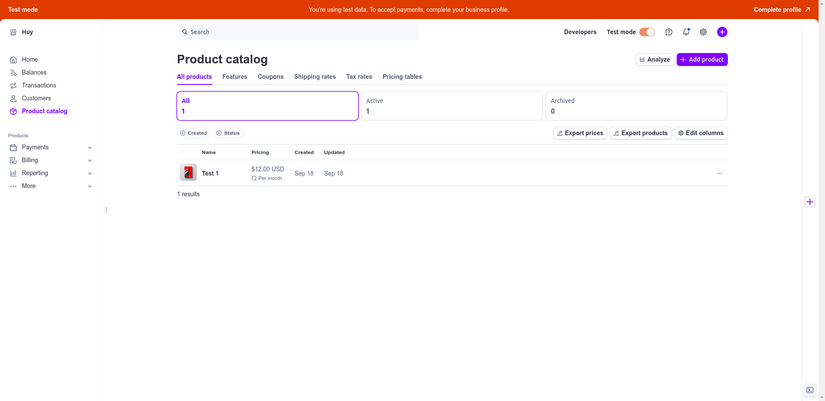Screen dimensions: 825x401
Task: Open the settings gear icon
Action: (703, 32)
